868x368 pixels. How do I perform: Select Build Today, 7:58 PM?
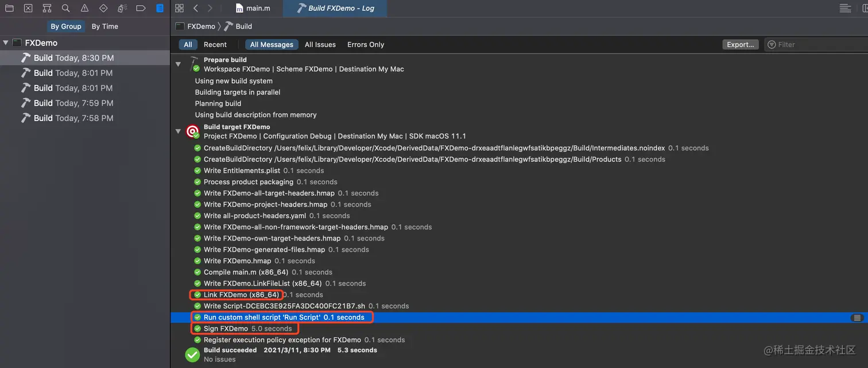(85, 118)
